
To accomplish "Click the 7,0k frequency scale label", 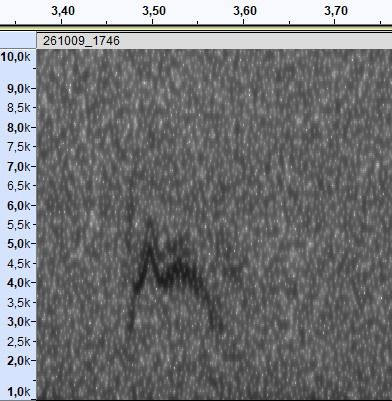I will point(19,166).
